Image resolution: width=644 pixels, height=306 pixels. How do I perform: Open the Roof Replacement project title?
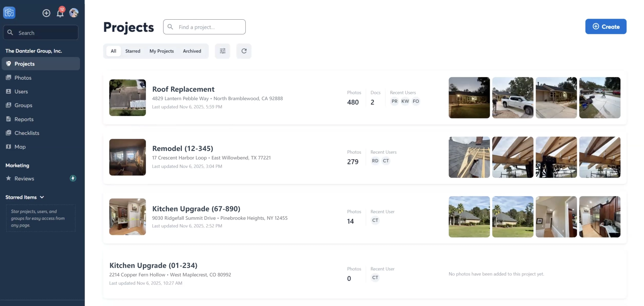tap(183, 89)
